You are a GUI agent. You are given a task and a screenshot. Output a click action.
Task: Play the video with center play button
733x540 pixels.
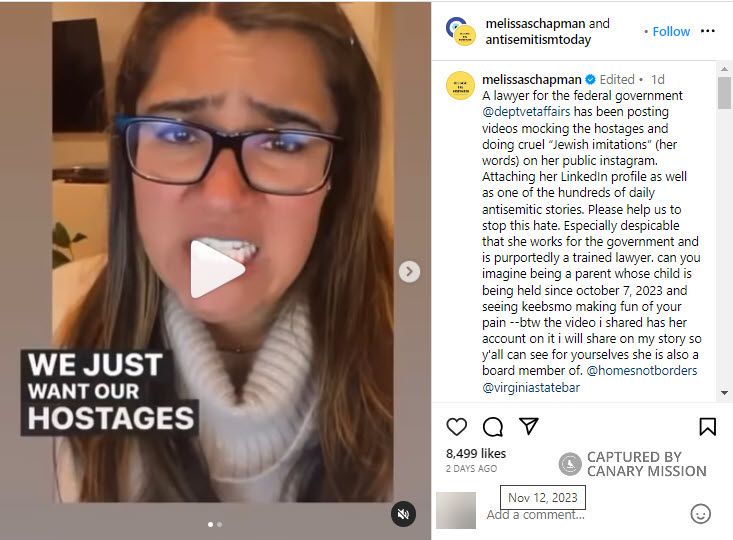coord(217,269)
